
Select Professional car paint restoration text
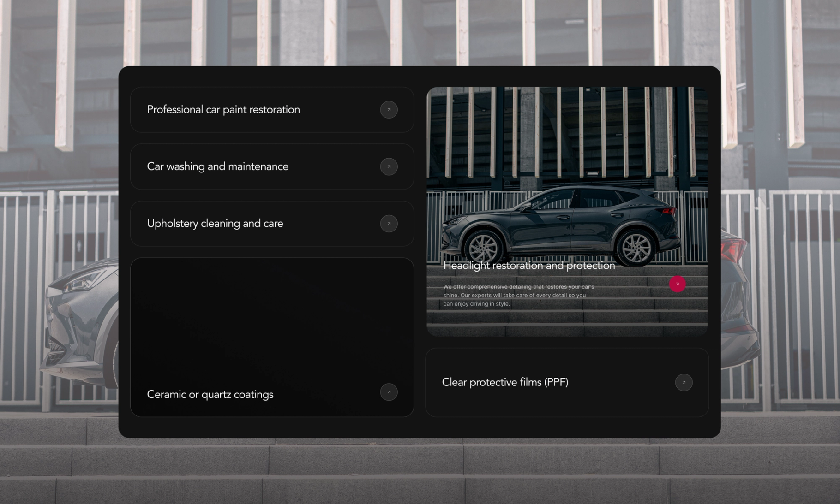tap(223, 110)
